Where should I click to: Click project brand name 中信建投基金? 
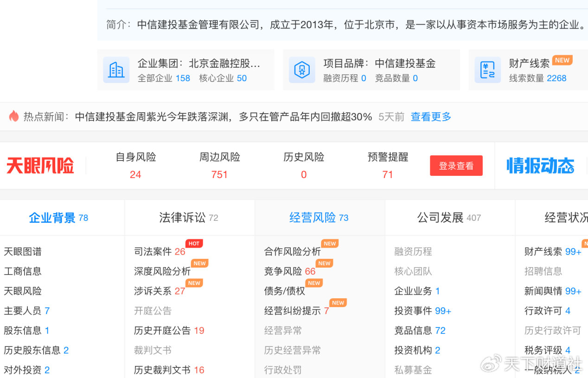point(405,64)
